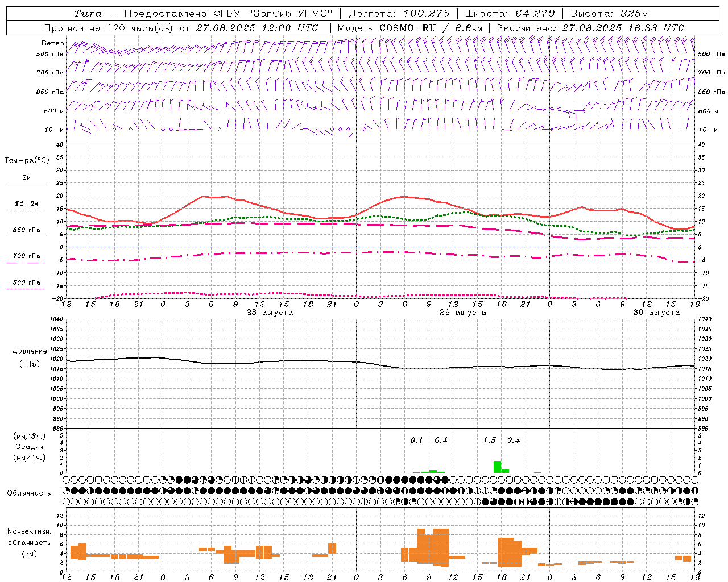Click the "(мм/3ч.)" precipitation unit label
The width and height of the screenshot is (728, 582).
pyautogui.click(x=30, y=436)
